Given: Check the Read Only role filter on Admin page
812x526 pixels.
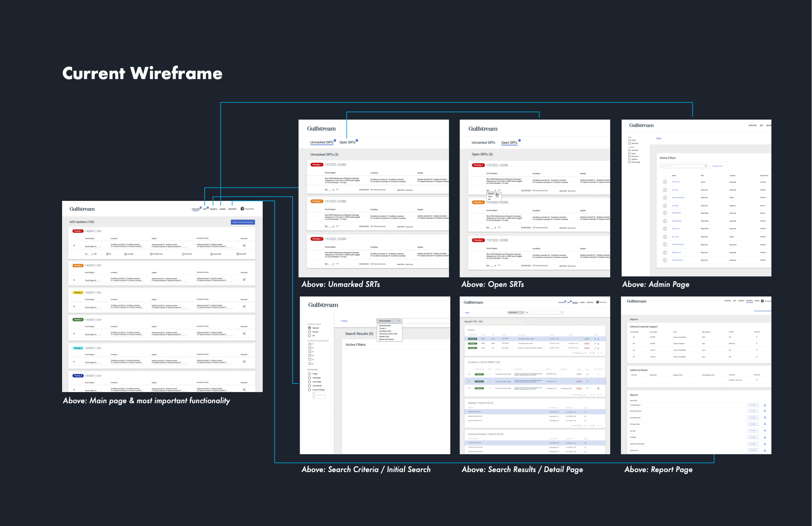Looking at the screenshot, I should 629,143.
